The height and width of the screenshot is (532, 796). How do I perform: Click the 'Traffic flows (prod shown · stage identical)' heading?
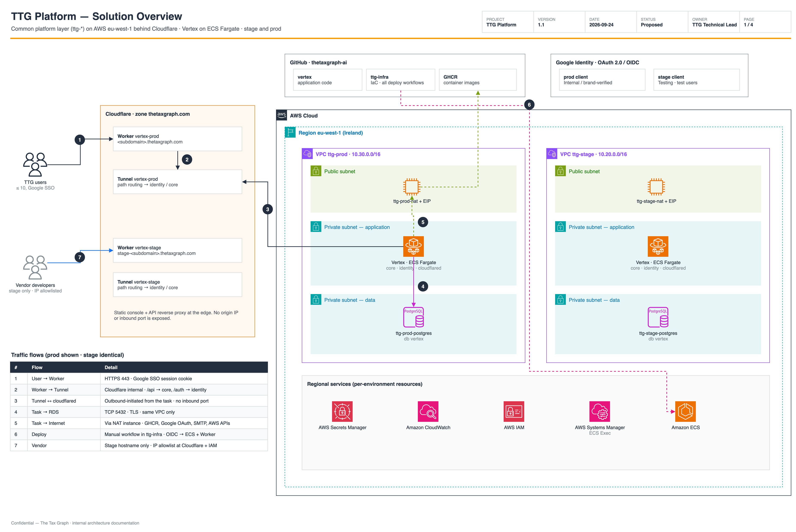pyautogui.click(x=67, y=355)
